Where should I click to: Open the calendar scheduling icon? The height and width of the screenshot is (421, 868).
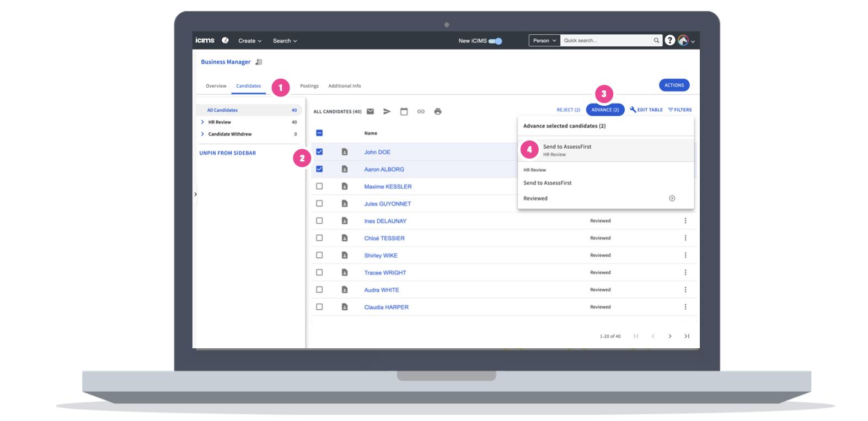[x=404, y=111]
